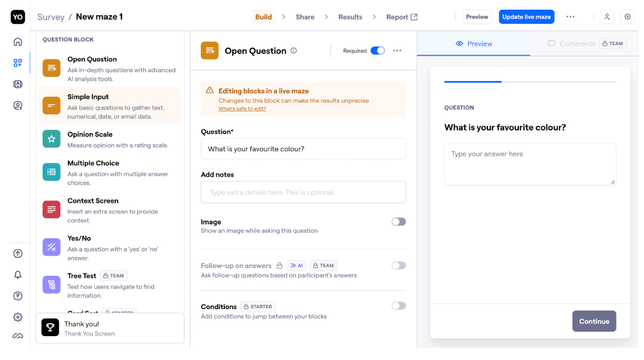Click the Update live maze button

coord(526,17)
